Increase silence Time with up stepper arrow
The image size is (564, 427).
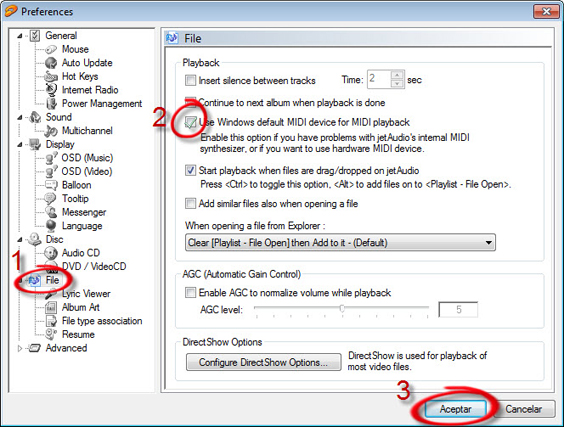coord(397,75)
